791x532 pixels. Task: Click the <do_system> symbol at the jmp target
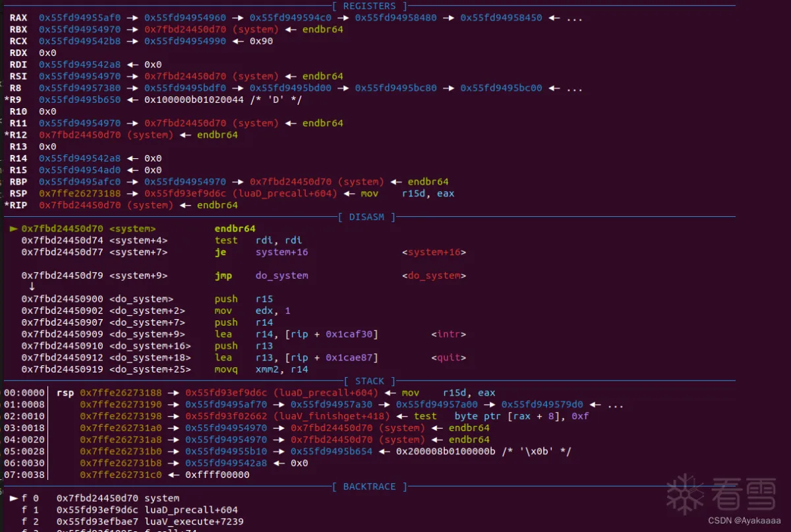(434, 276)
